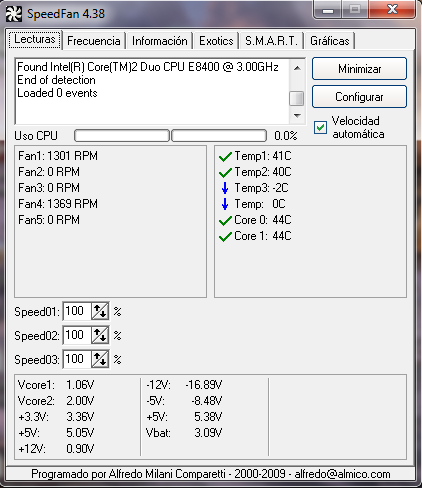Click the green checkmark next to Core 0
The image size is (422, 488).
[225, 220]
